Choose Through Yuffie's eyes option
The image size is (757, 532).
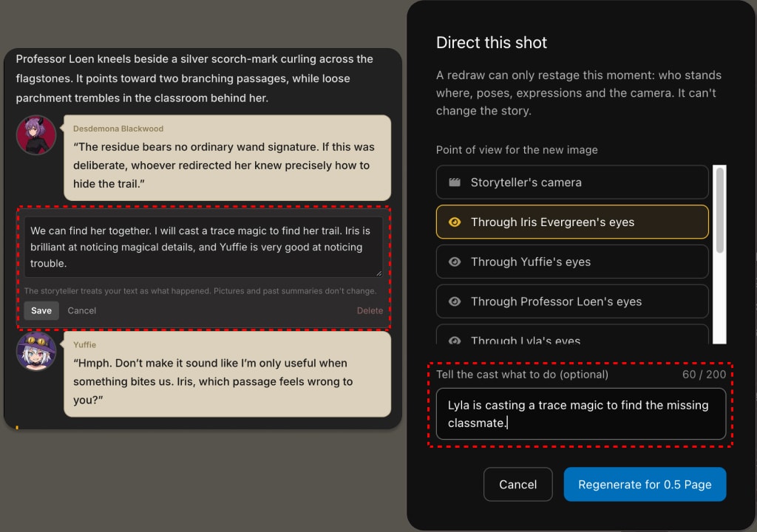tap(572, 262)
